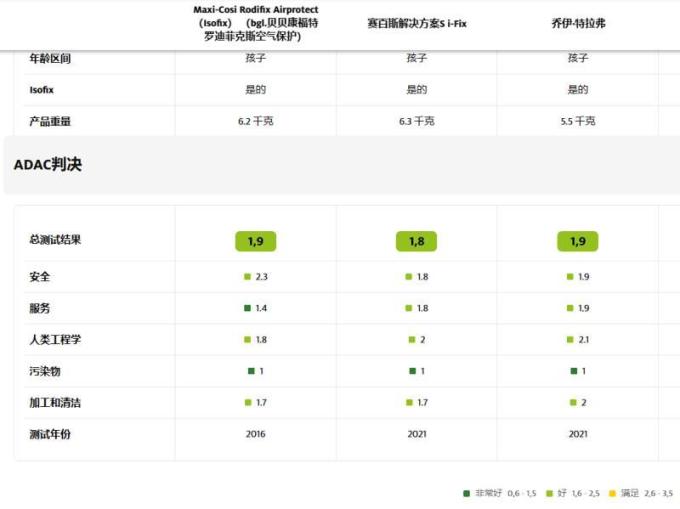Click the dark green swatch beside 1.4
The height and width of the screenshot is (509, 680).
click(x=247, y=308)
